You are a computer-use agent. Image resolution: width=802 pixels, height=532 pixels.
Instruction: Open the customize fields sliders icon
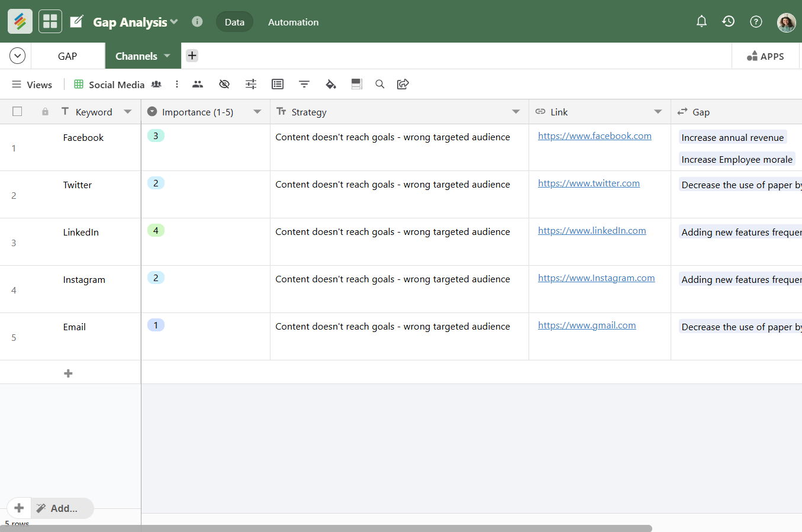coord(251,84)
